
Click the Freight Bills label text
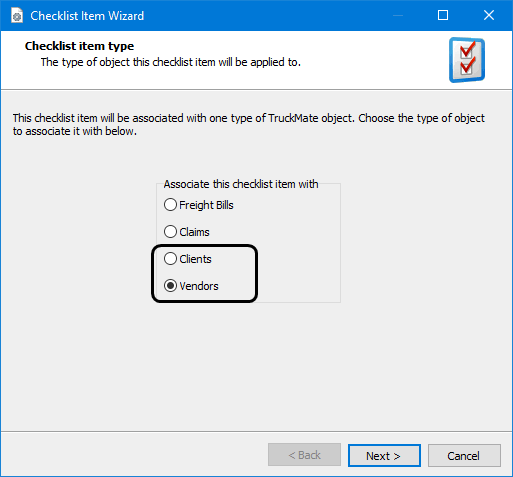(206, 205)
